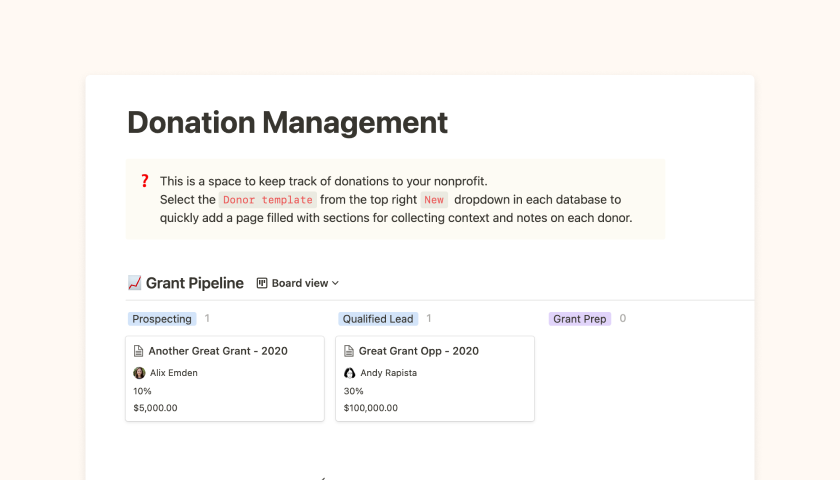Image resolution: width=840 pixels, height=480 pixels.
Task: Click the Donor template code label
Action: pyautogui.click(x=267, y=200)
